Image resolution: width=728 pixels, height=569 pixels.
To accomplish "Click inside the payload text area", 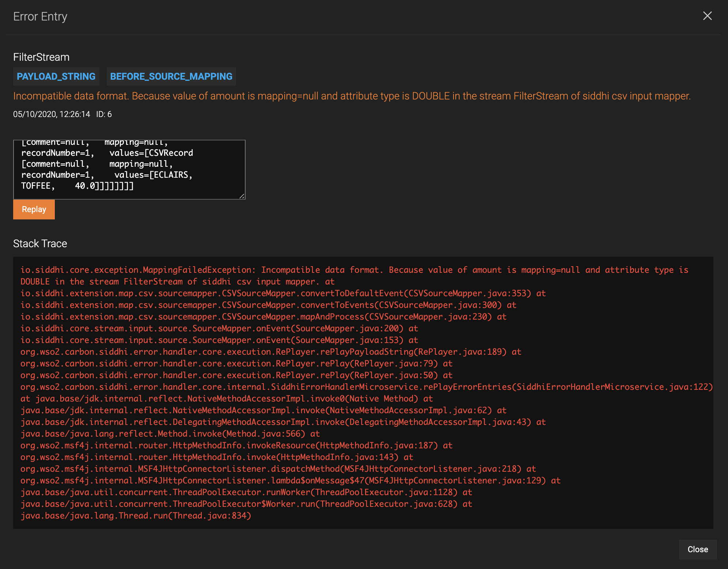I will tap(129, 169).
